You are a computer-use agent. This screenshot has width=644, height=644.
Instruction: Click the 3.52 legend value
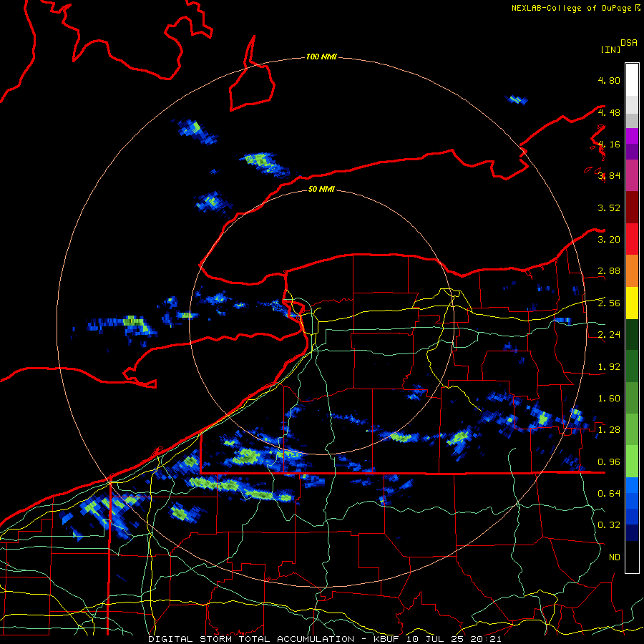pyautogui.click(x=609, y=208)
